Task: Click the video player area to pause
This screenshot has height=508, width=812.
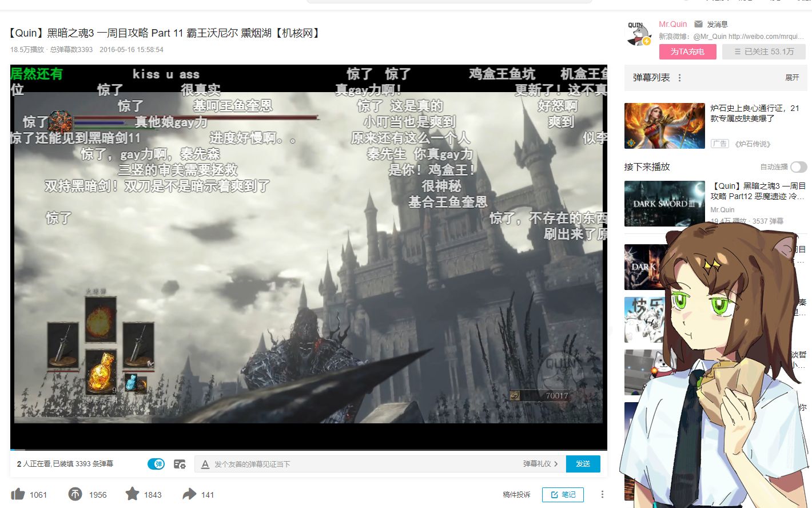Action: click(x=309, y=257)
